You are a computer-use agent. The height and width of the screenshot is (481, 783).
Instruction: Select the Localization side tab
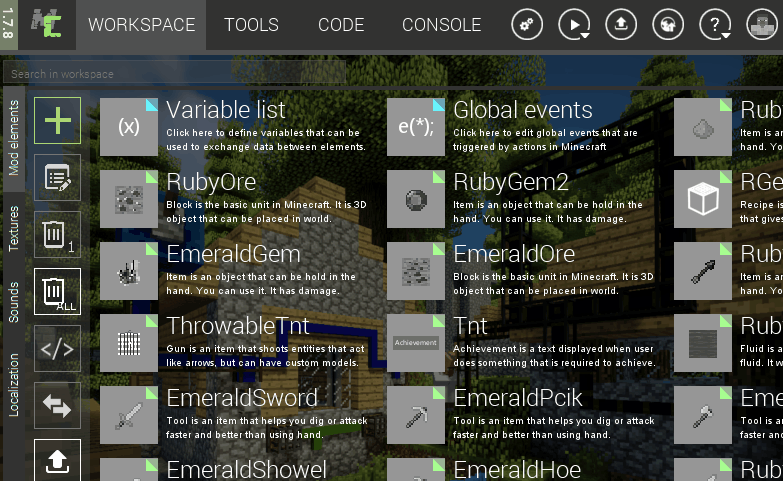13,385
